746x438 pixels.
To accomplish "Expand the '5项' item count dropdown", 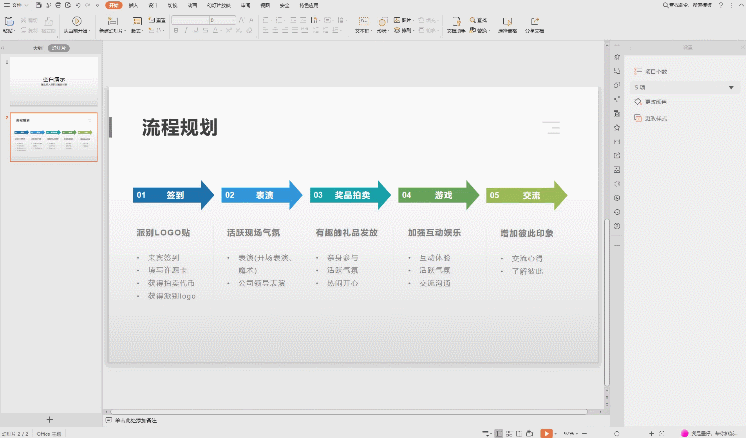I will point(685,88).
